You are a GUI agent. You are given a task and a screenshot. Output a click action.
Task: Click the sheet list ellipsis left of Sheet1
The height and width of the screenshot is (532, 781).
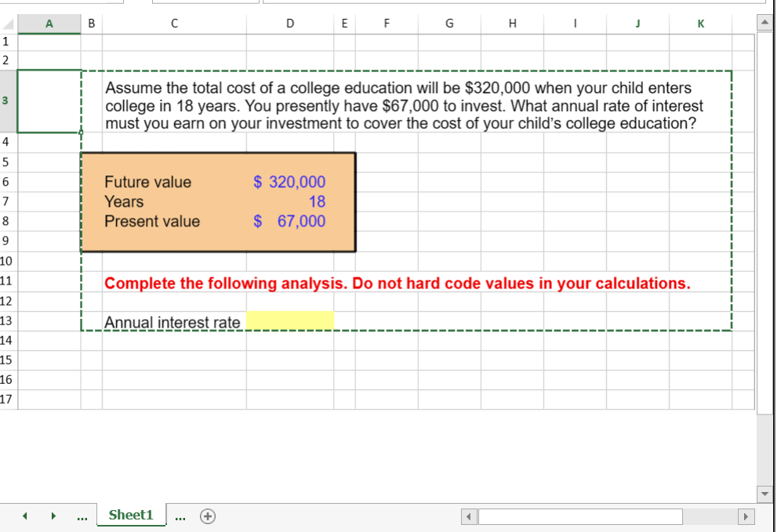(x=82, y=516)
